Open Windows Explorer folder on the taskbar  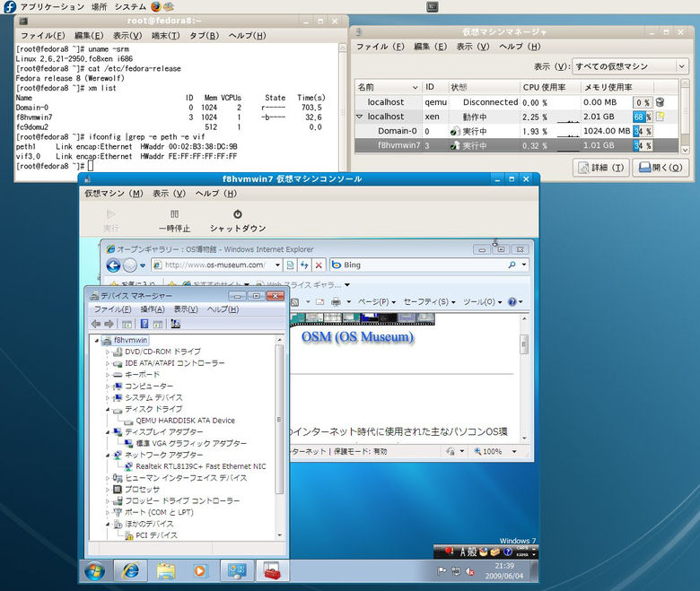[166, 571]
